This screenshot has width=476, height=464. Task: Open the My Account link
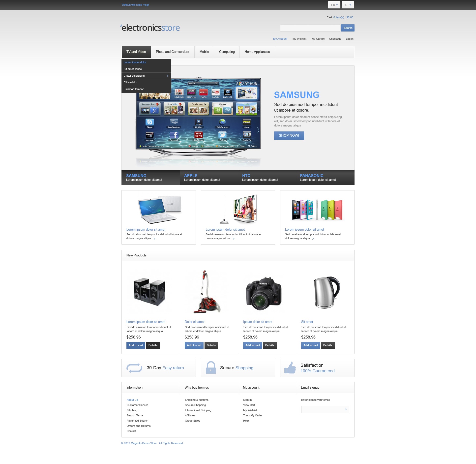click(280, 39)
